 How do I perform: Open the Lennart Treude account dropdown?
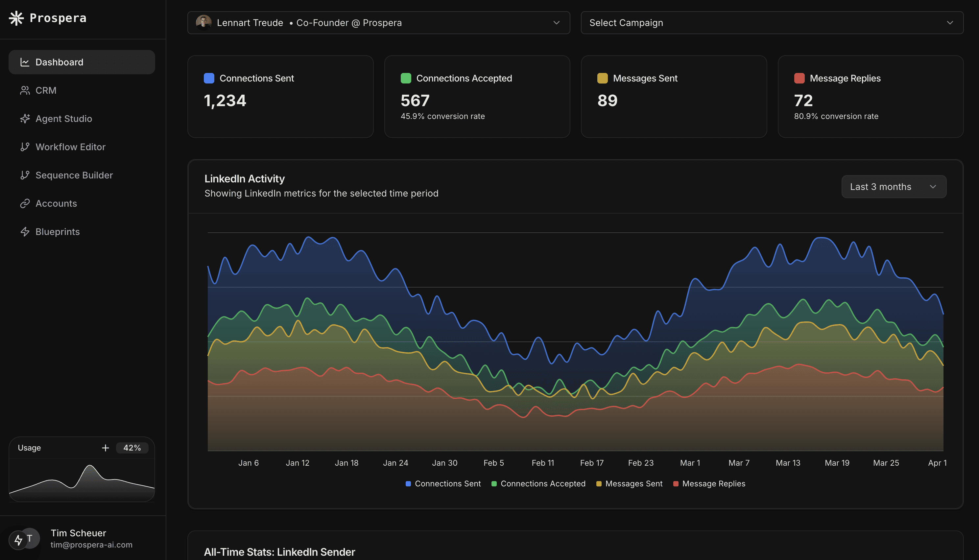pyautogui.click(x=378, y=23)
